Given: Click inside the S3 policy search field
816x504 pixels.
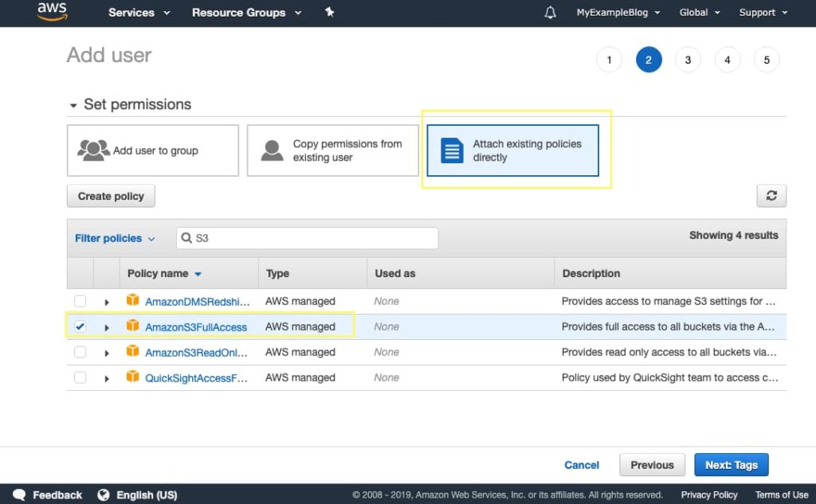Looking at the screenshot, I should (x=307, y=238).
